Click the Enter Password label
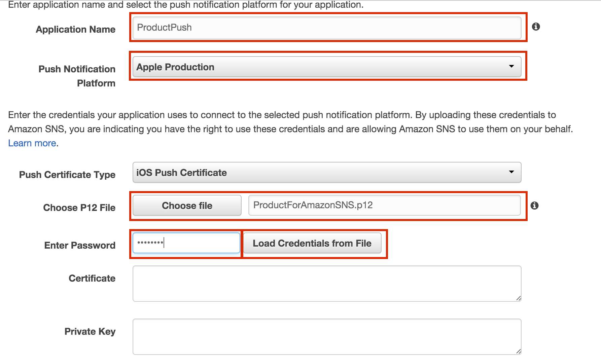The width and height of the screenshot is (601, 364). click(x=80, y=246)
